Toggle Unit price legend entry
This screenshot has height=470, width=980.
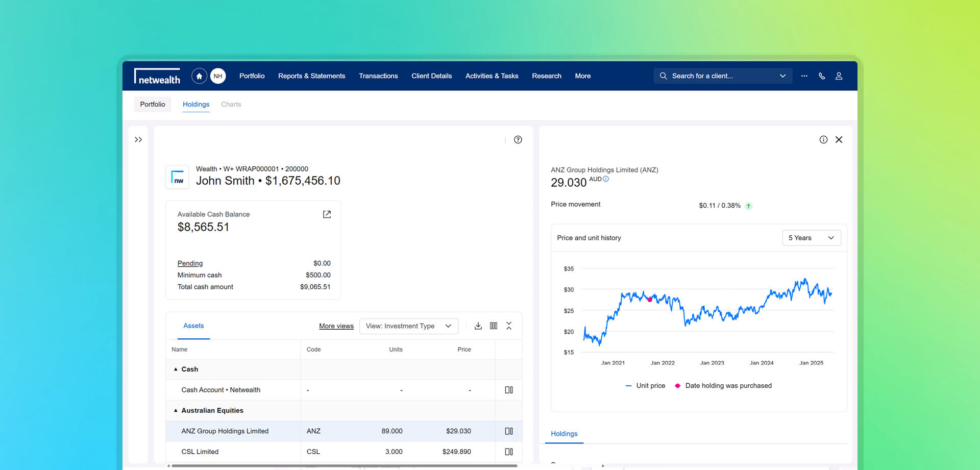pyautogui.click(x=645, y=386)
